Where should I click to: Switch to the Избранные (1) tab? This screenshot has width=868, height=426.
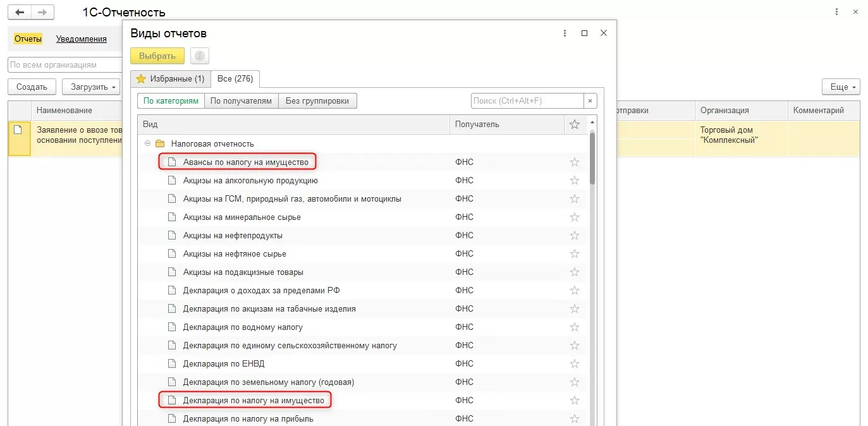coord(170,79)
